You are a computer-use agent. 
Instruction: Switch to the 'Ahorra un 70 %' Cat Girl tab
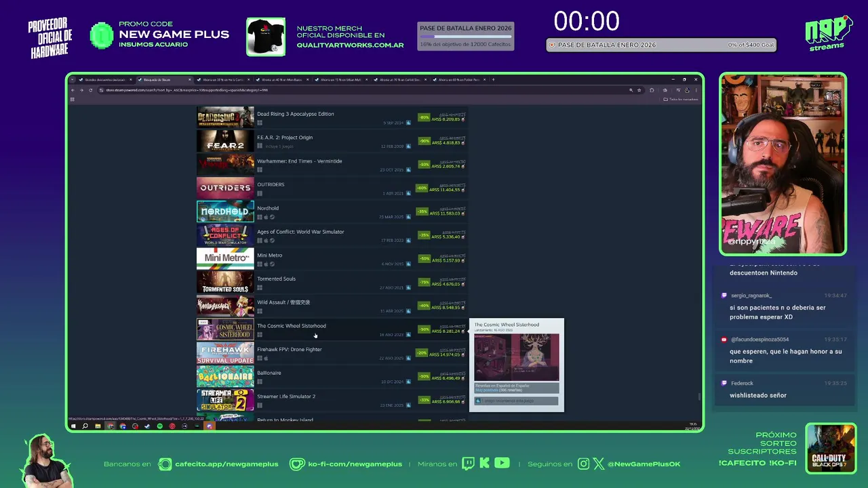pos(400,79)
